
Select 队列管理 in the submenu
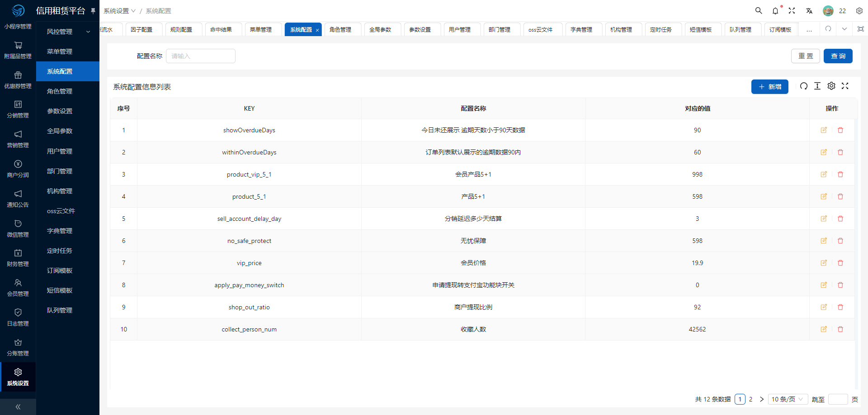(68, 310)
